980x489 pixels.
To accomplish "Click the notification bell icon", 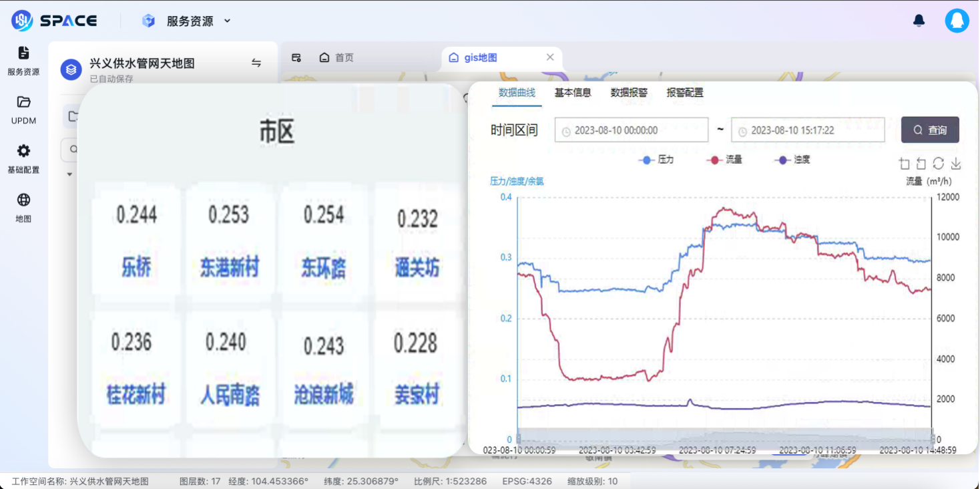I will [x=919, y=21].
